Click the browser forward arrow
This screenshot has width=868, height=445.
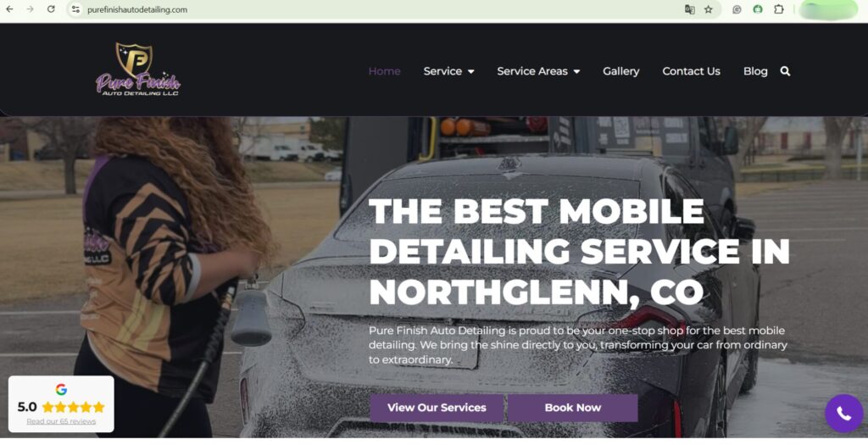30,9
